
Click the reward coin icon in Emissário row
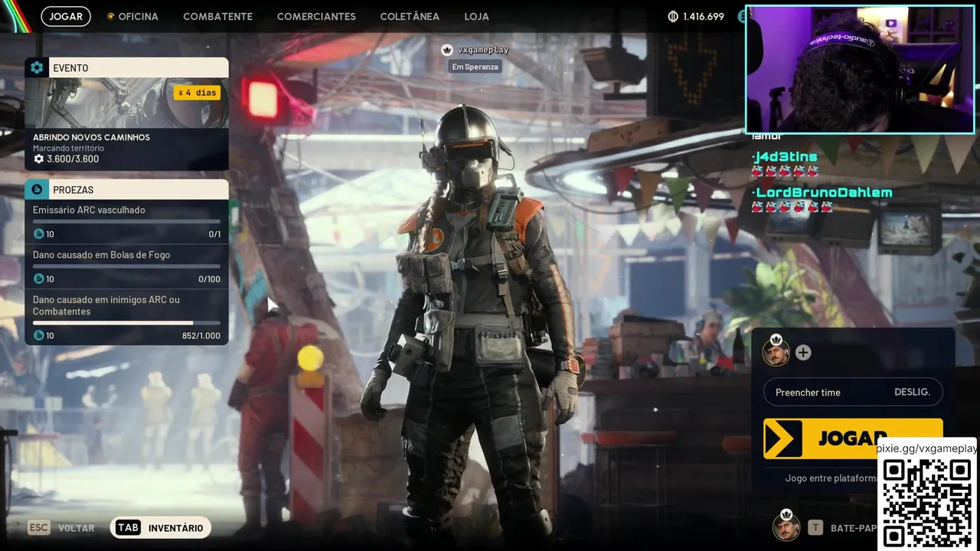coord(39,234)
